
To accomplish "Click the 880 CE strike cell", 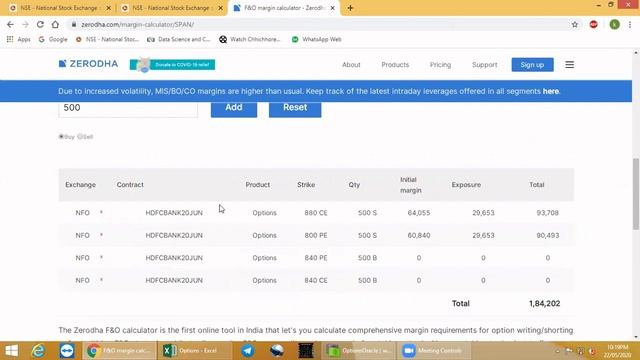I will click(316, 213).
